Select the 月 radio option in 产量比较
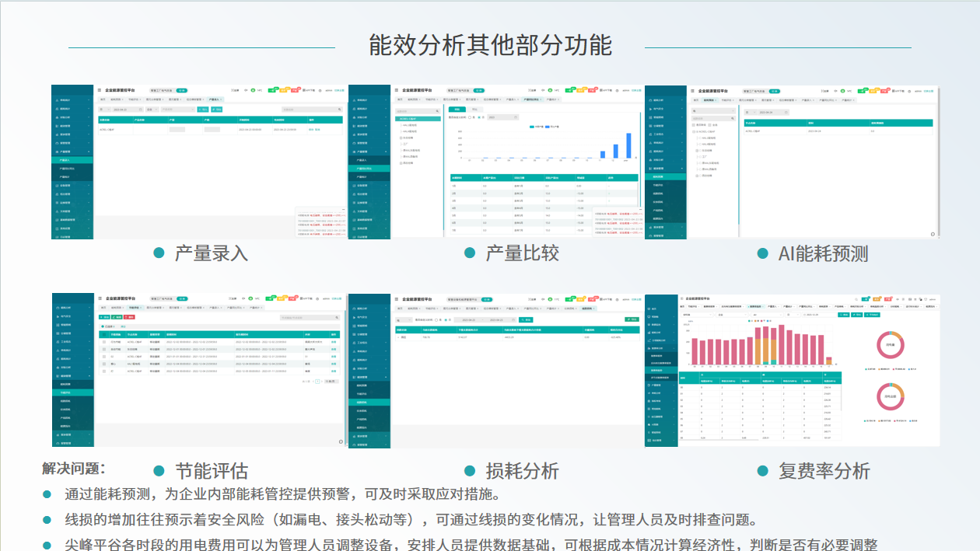The width and height of the screenshot is (980, 551). (x=469, y=117)
